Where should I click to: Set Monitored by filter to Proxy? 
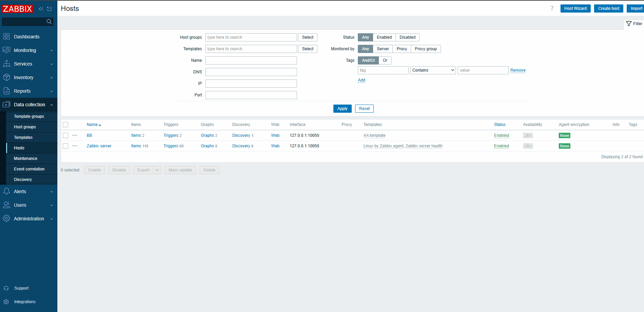tap(402, 49)
